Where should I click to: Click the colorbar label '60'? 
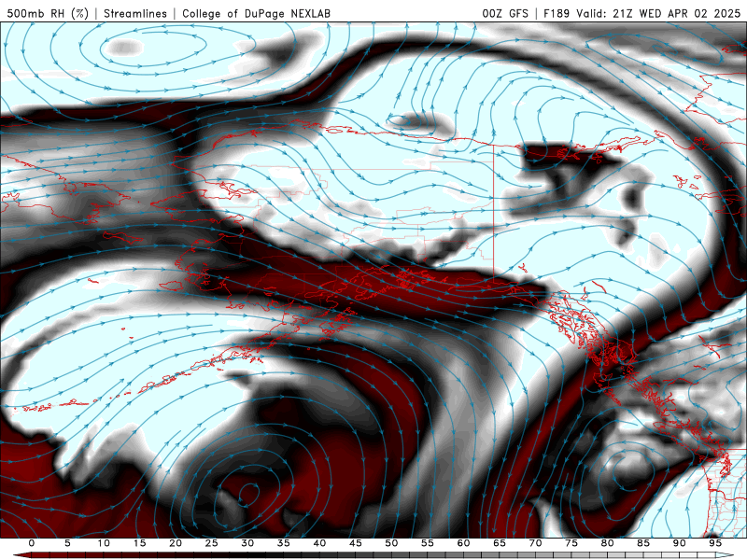tap(463, 543)
